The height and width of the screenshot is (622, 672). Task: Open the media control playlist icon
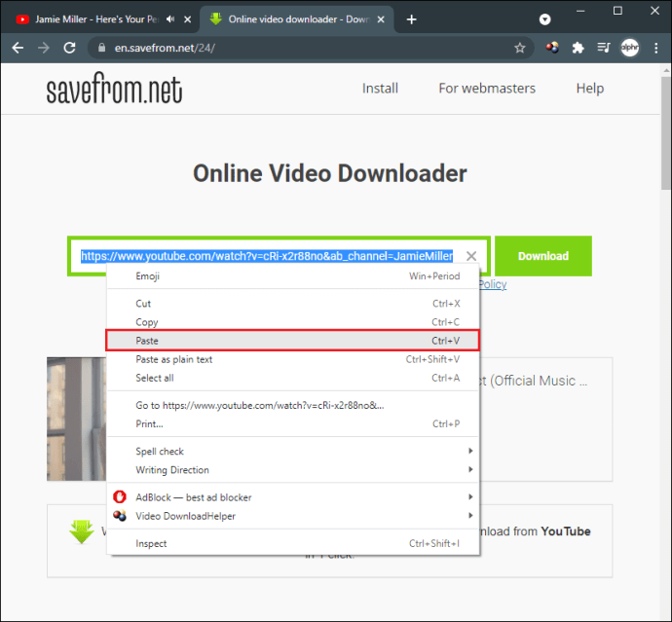604,48
